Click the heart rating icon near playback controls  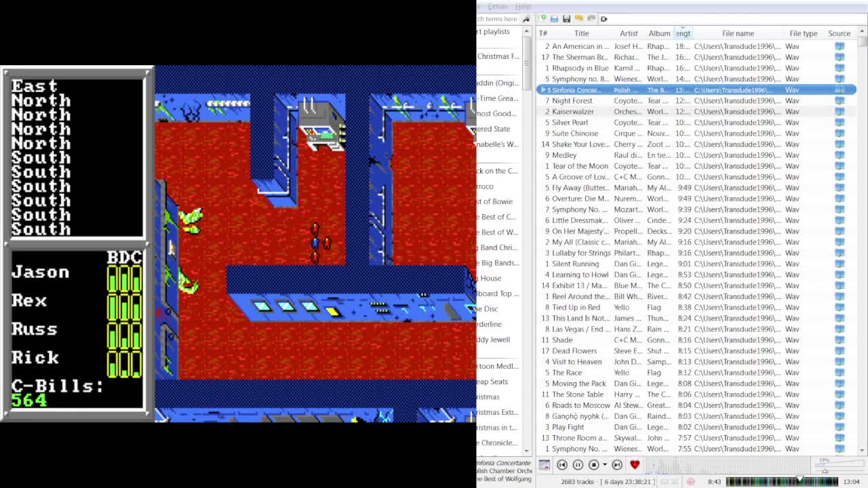coord(635,465)
